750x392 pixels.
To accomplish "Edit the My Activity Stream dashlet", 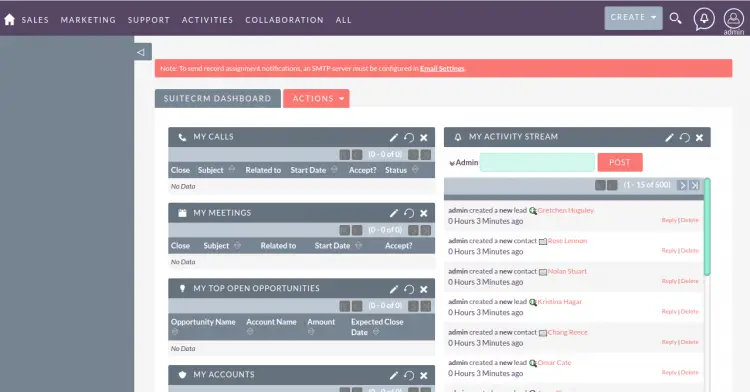I will pos(669,138).
